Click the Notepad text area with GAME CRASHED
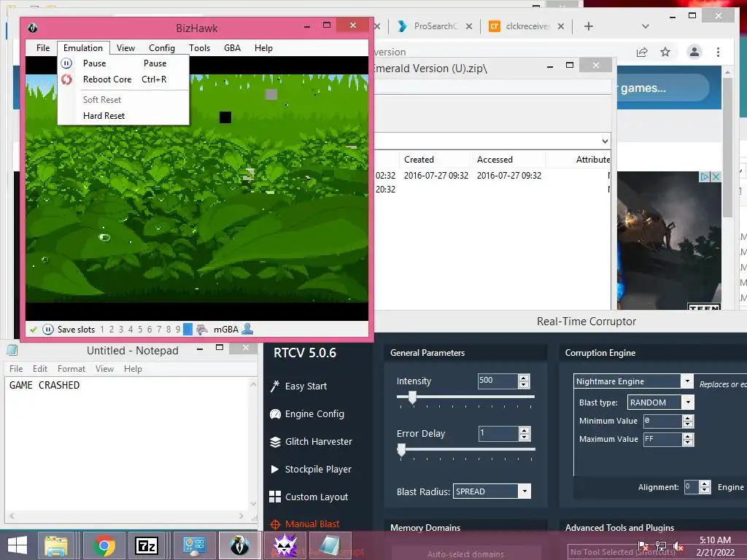 127,444
